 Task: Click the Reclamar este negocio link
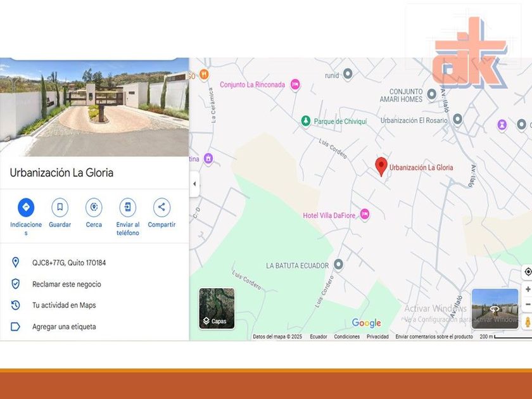[66, 284]
